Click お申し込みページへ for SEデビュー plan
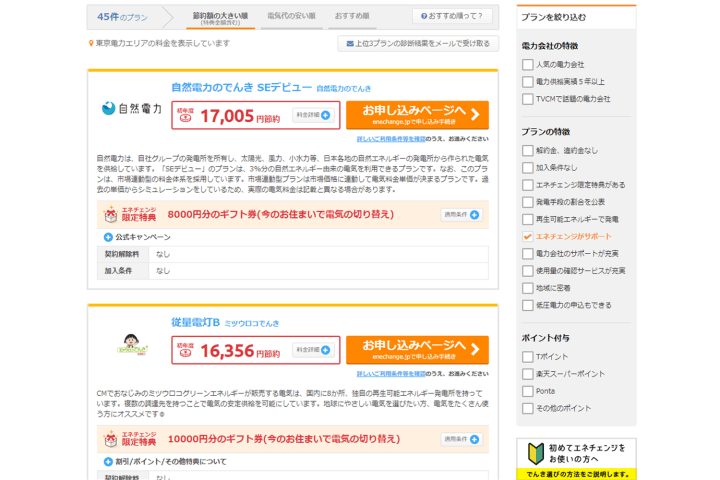This screenshot has height=480, width=720. [417, 115]
